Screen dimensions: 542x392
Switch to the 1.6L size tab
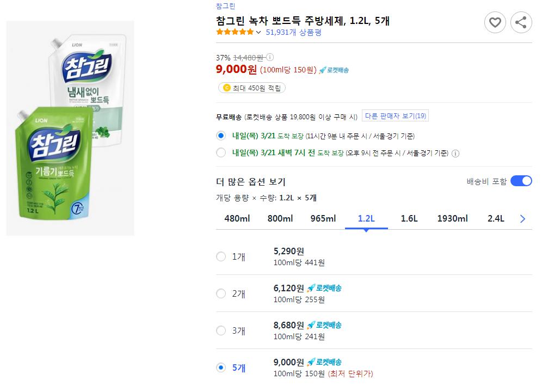pos(409,219)
